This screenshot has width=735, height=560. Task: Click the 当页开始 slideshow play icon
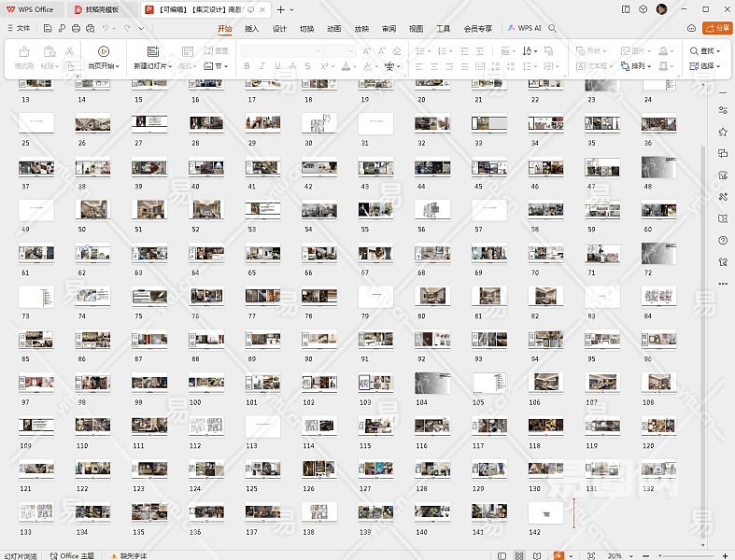point(103,51)
